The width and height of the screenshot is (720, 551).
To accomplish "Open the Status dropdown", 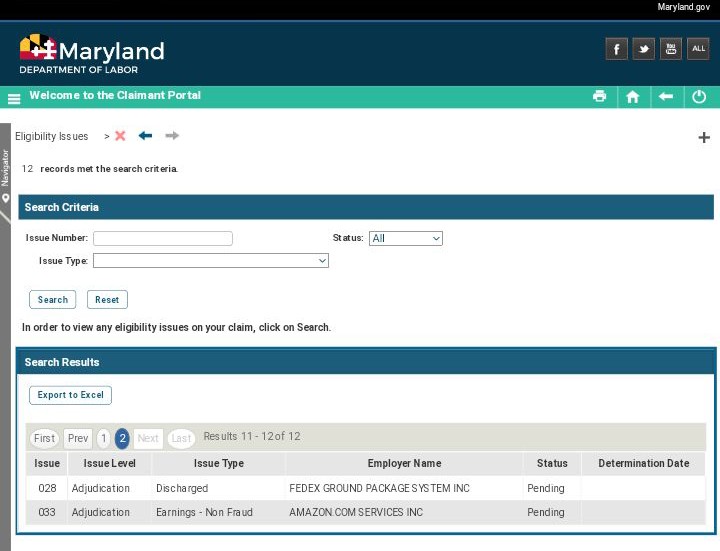I will [406, 238].
